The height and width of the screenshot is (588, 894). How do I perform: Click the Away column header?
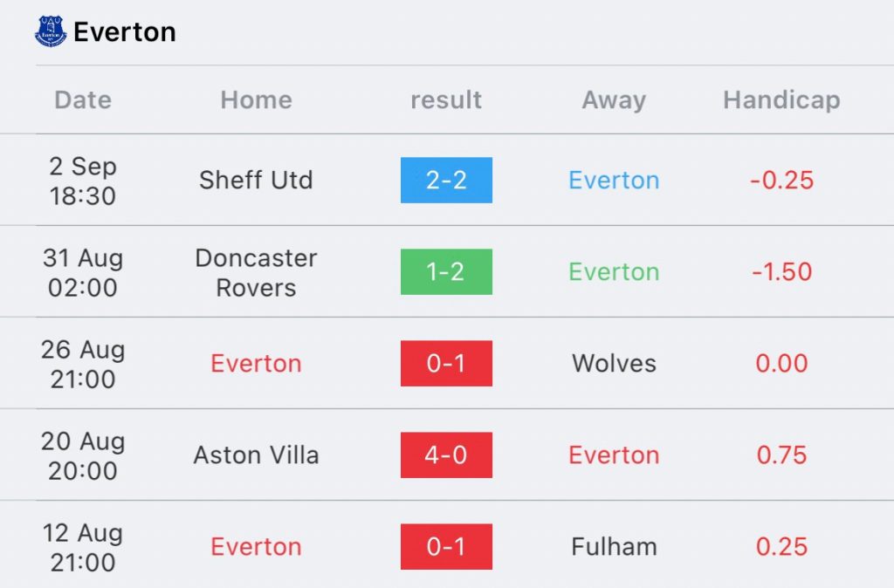(614, 100)
